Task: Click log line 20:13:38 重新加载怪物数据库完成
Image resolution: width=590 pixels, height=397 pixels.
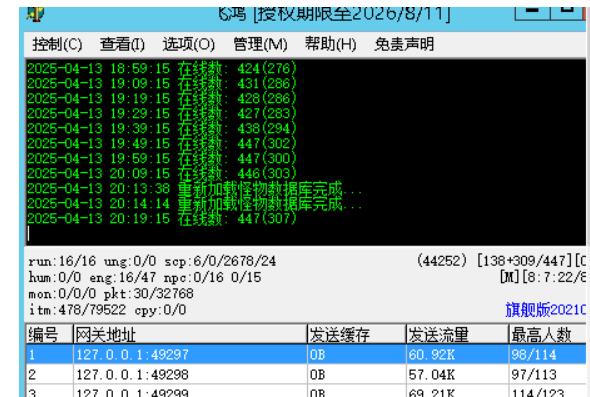Action: [194, 189]
